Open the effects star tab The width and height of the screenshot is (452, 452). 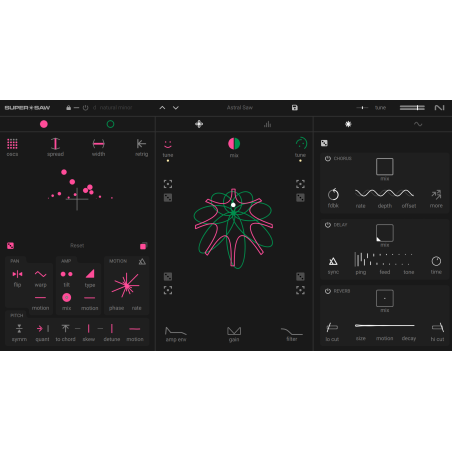point(348,124)
